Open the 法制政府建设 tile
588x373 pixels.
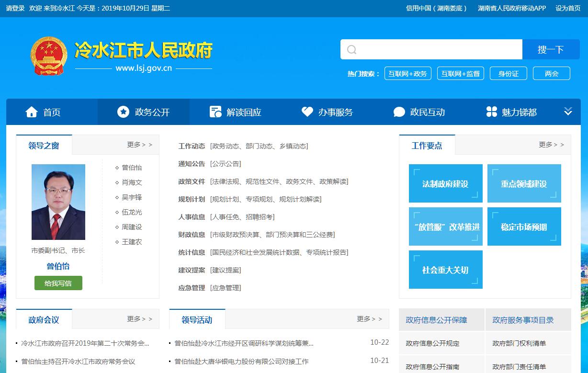click(x=445, y=184)
